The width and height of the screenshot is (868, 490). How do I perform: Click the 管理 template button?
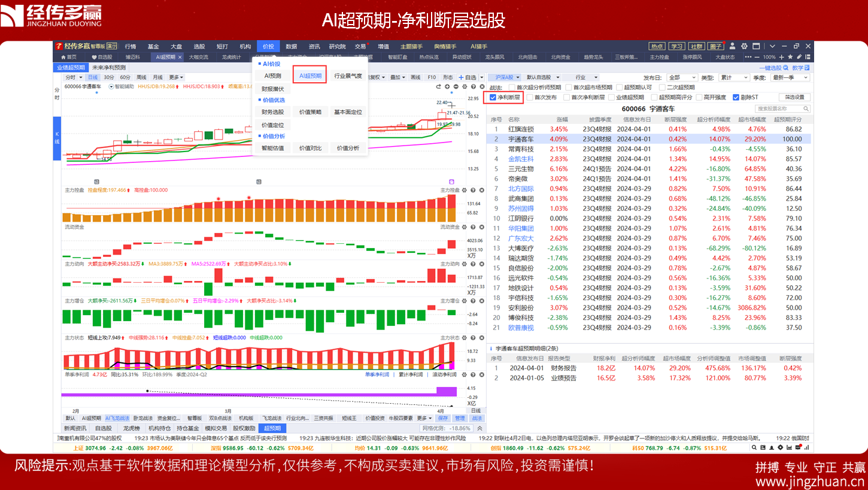459,418
